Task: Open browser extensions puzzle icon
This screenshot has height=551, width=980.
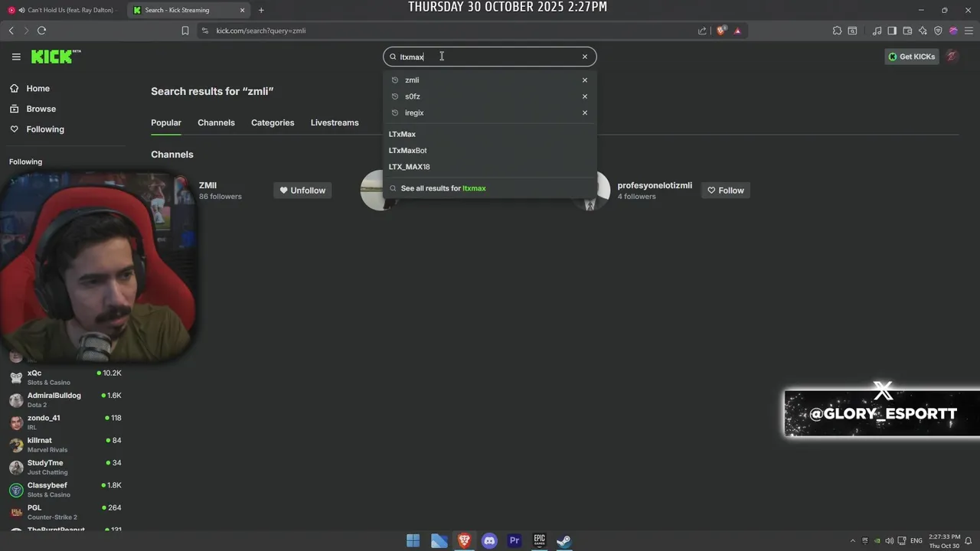Action: [837, 31]
